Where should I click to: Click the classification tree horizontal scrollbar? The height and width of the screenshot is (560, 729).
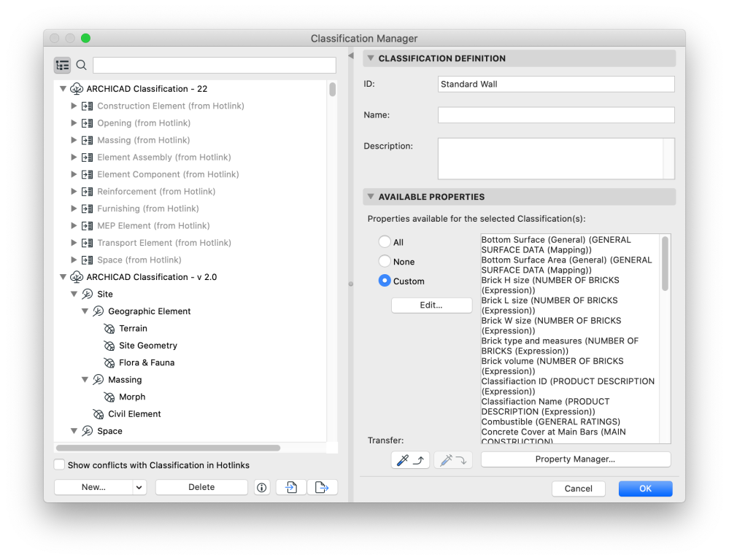click(x=168, y=448)
